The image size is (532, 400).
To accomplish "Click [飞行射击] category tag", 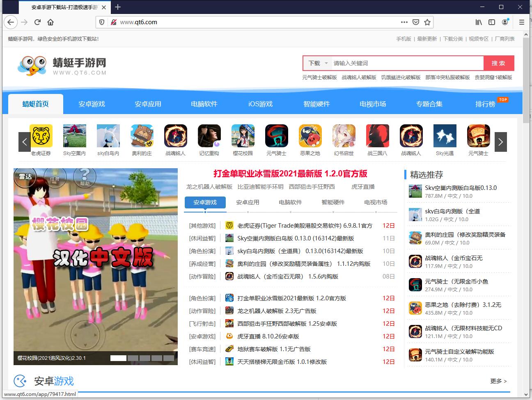I will coord(202,324).
